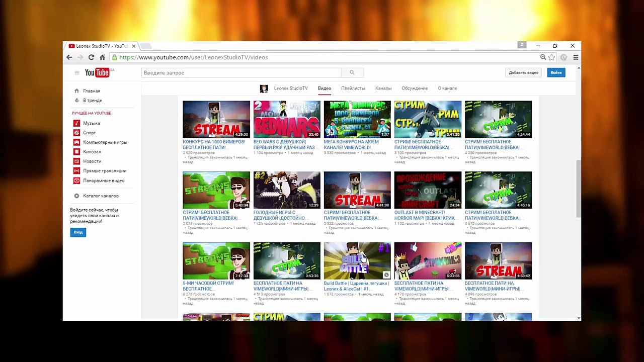
Task: Click the green padlock site security icon
Action: [115, 57]
